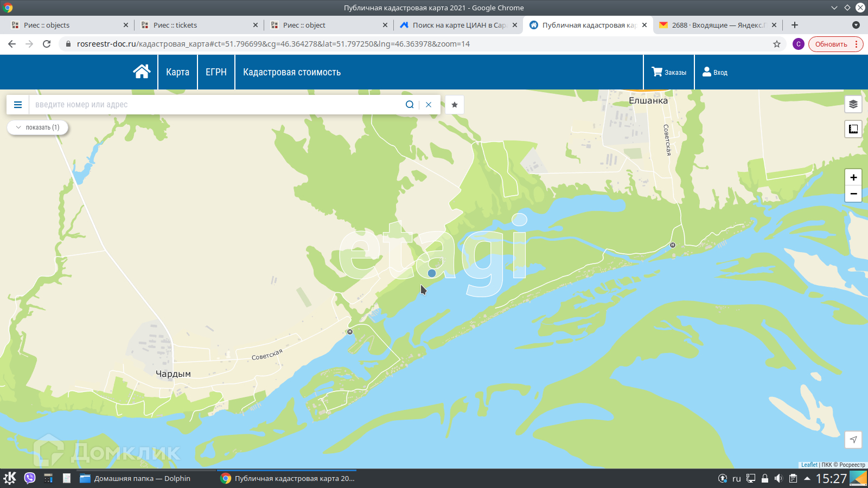Click the Обновить update button

[831, 44]
